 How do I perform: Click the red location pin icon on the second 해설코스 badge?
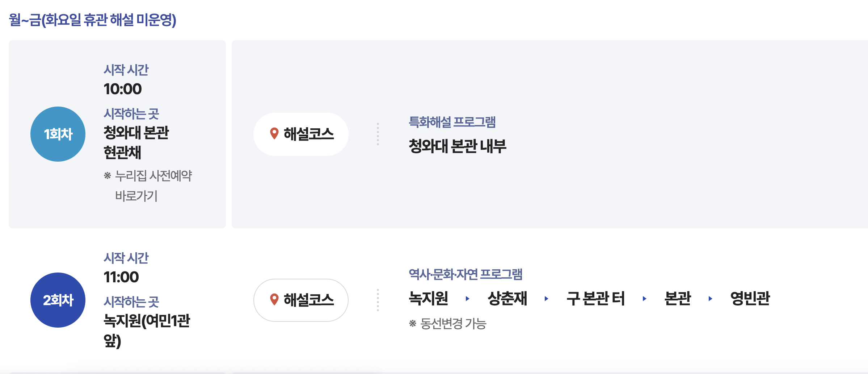(x=274, y=300)
